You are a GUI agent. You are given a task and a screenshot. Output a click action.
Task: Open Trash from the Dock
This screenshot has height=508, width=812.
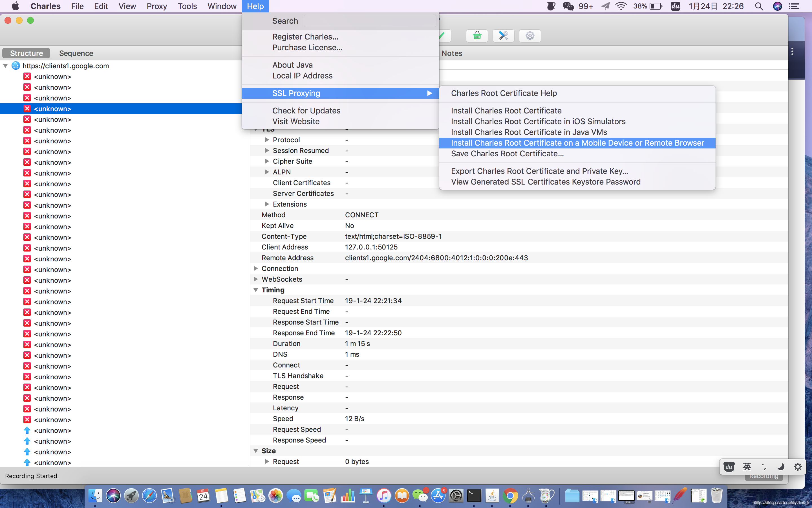click(x=716, y=496)
